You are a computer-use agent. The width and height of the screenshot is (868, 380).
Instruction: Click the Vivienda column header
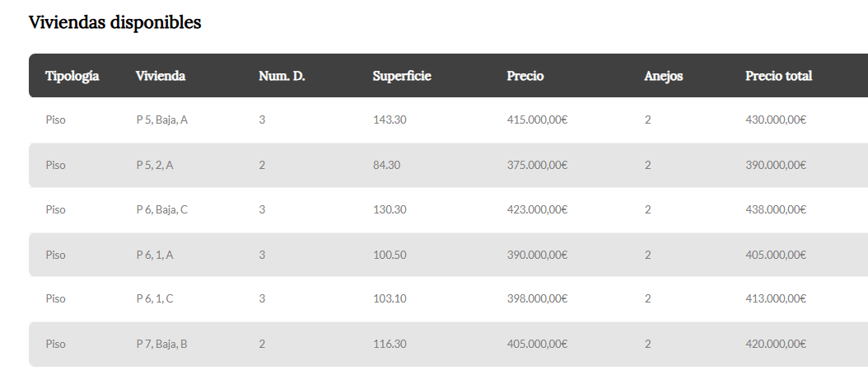pyautogui.click(x=161, y=76)
